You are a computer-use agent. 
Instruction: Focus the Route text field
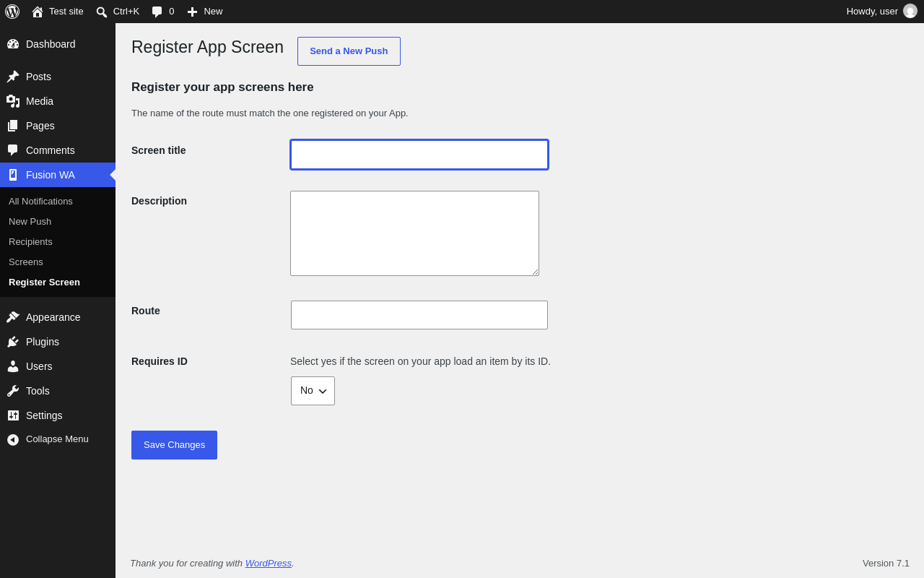(419, 315)
